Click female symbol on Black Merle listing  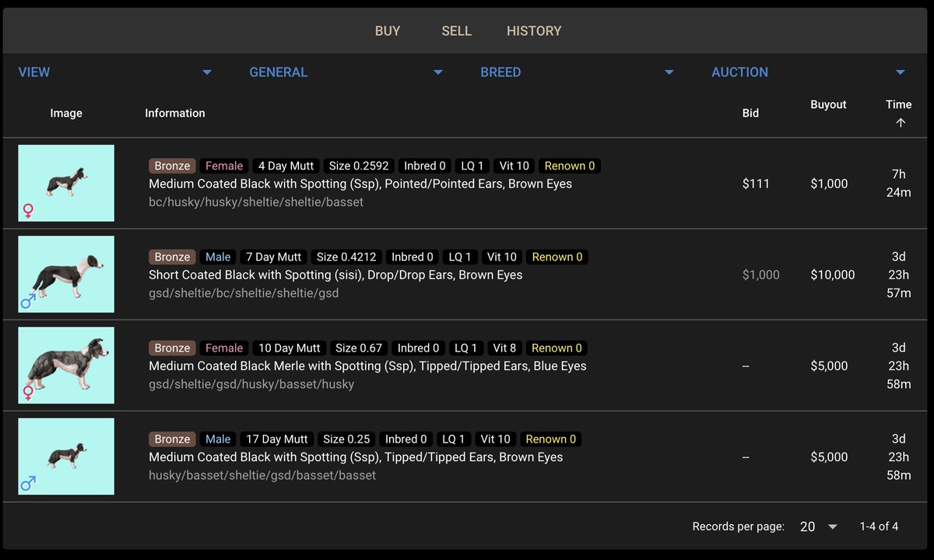27,392
